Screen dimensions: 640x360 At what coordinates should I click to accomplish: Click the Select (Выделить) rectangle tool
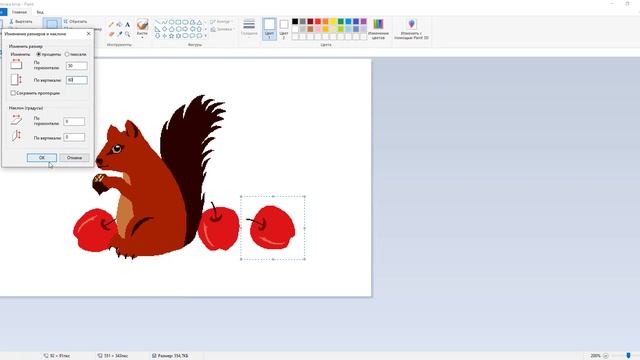pos(52,24)
